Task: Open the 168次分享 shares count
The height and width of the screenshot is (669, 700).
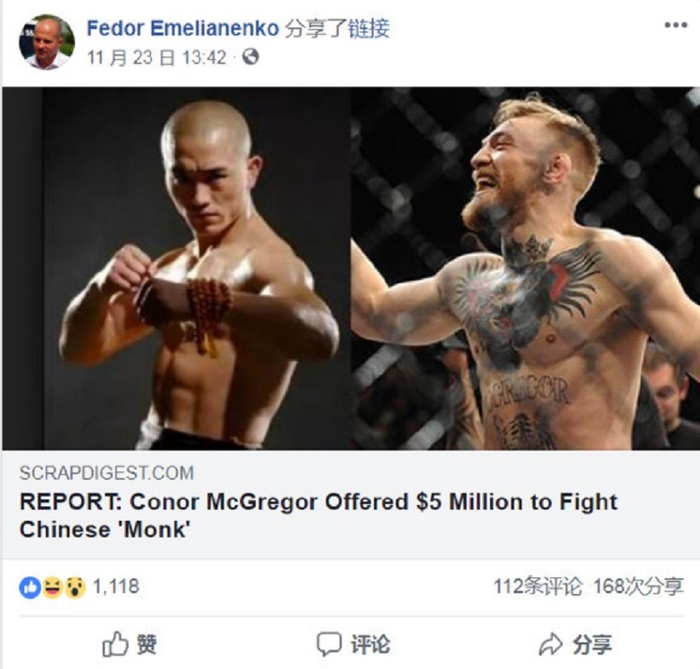Action: click(x=638, y=586)
